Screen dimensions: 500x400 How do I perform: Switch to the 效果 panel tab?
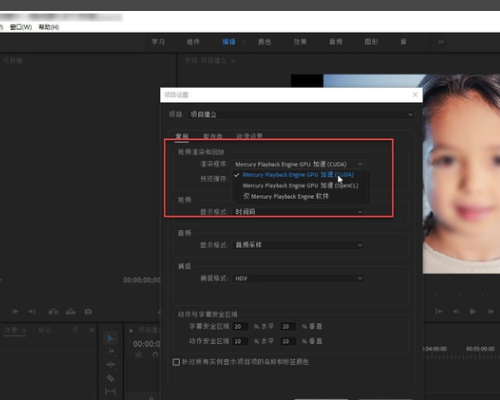tap(11, 330)
